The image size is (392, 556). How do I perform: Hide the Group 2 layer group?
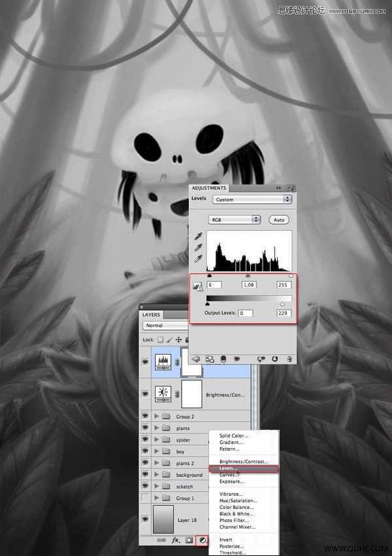[x=145, y=416]
